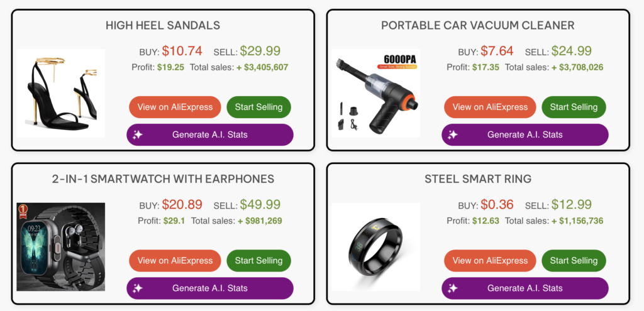The height and width of the screenshot is (311, 644).
Task: Start selling the High Heel Sandals
Action: coord(258,107)
